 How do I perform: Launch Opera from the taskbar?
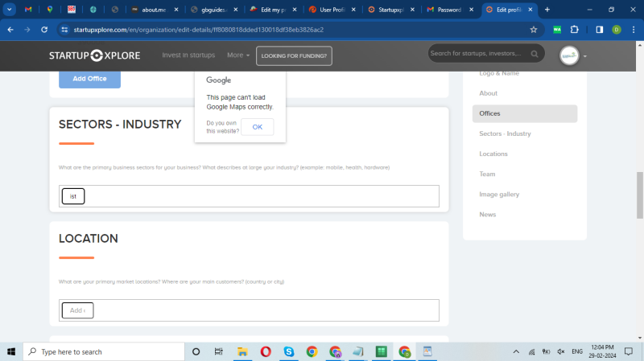(265, 351)
